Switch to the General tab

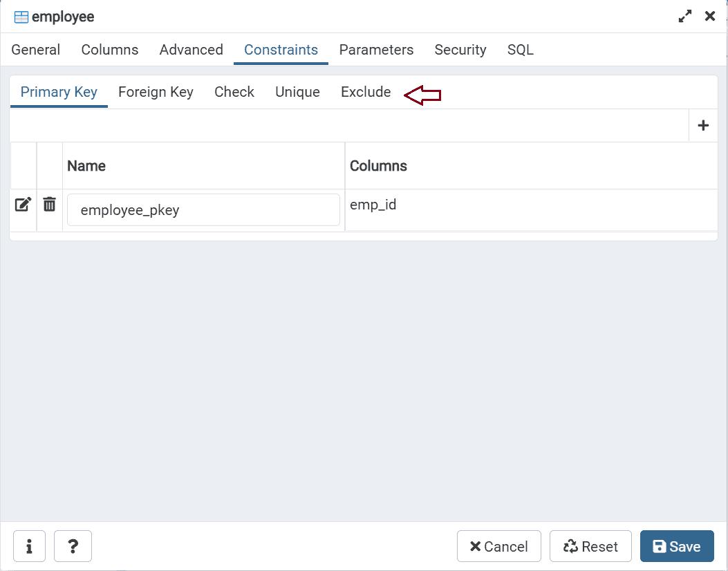[36, 50]
